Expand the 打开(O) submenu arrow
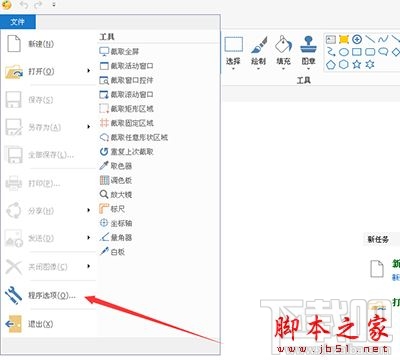 89,71
